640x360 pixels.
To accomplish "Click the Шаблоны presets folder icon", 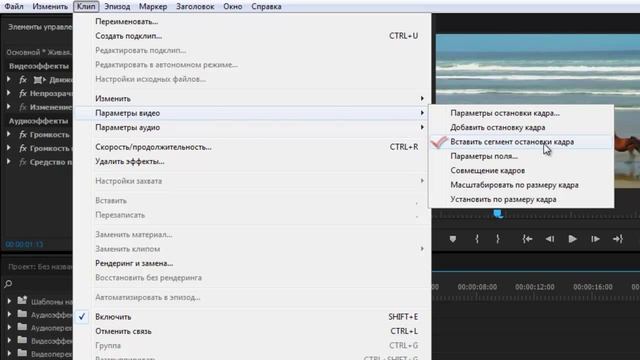I will pos(22,301).
